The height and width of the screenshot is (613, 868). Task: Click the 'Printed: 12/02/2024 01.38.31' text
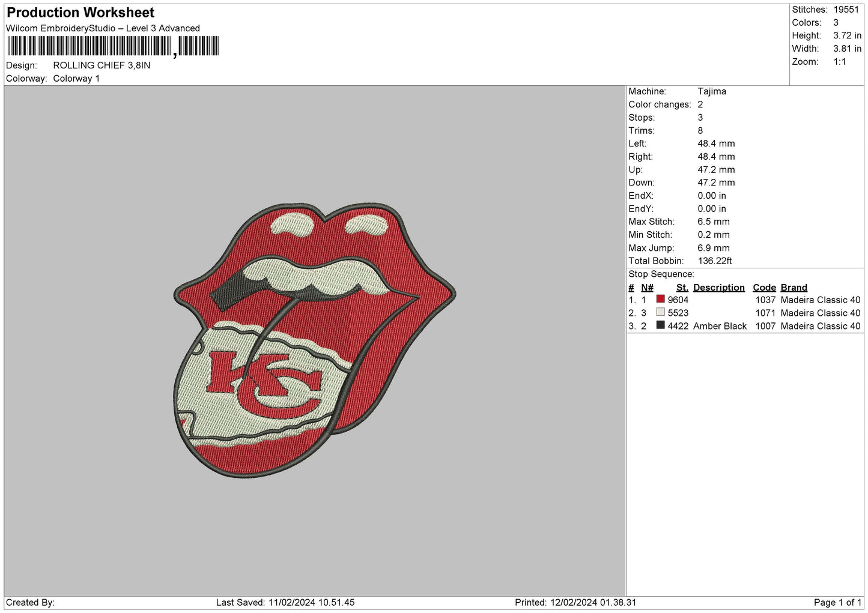(x=575, y=603)
